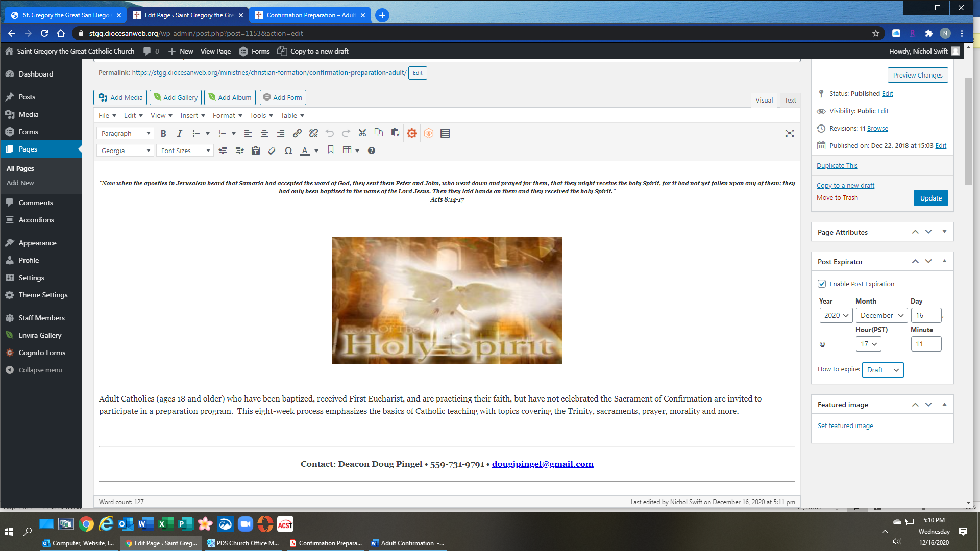Screen dimensions: 980x551
Task: Open the Format menu in editor
Action: (227, 115)
